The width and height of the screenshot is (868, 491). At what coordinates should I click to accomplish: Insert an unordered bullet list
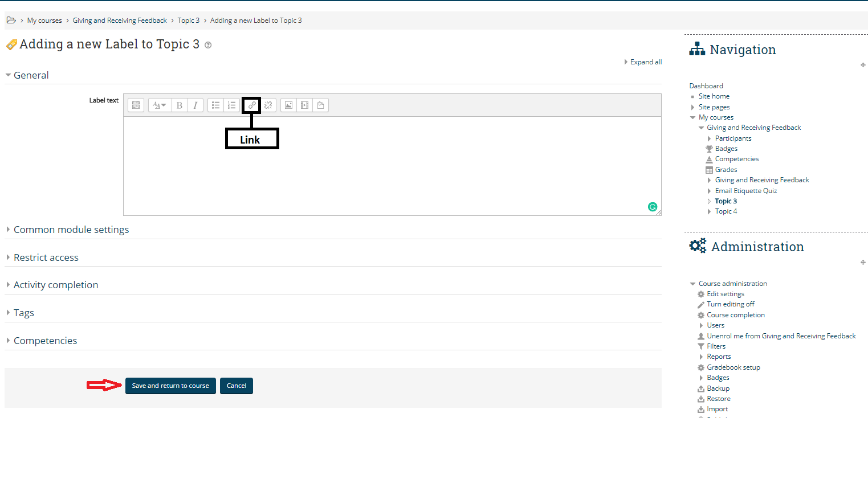pos(215,105)
